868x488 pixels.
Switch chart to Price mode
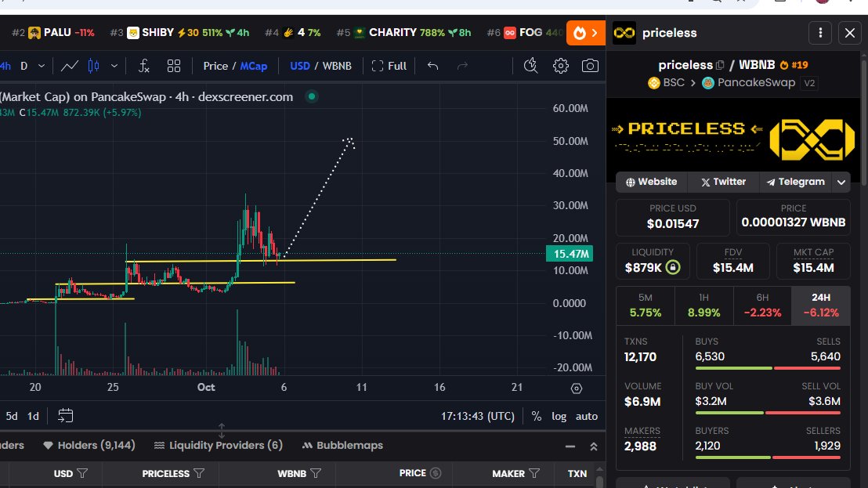(x=215, y=66)
